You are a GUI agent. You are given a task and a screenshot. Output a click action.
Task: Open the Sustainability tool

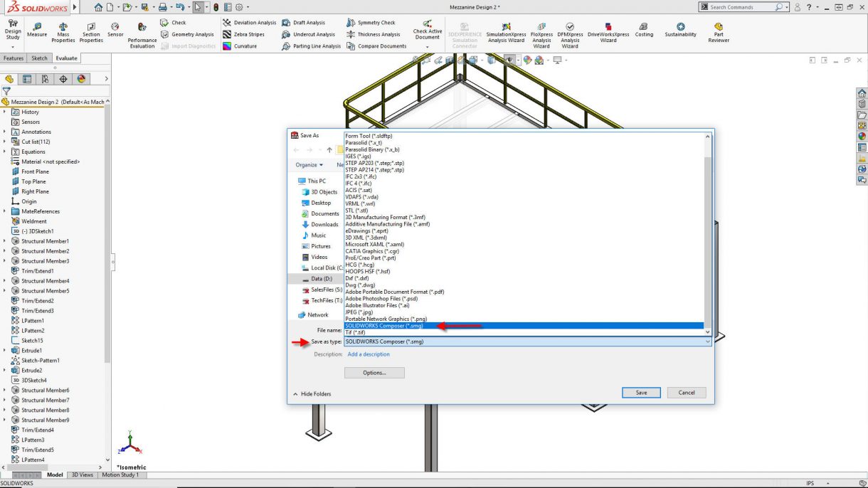pyautogui.click(x=680, y=30)
